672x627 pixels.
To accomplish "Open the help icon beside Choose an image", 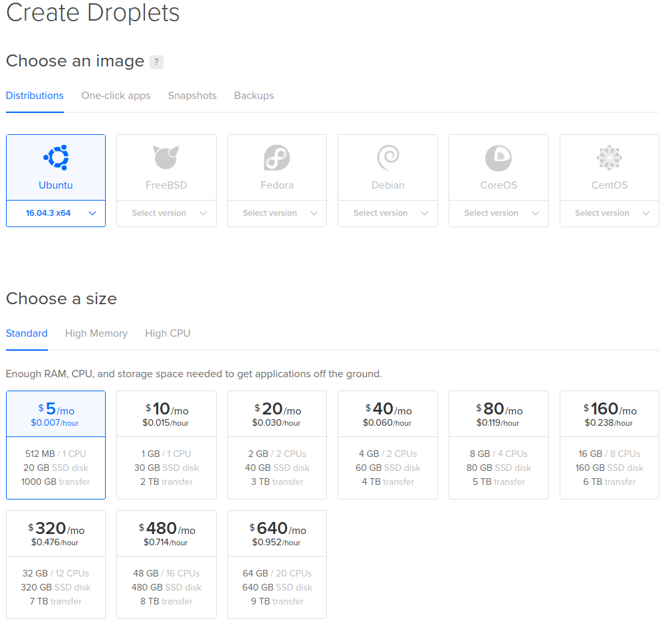I will [156, 62].
